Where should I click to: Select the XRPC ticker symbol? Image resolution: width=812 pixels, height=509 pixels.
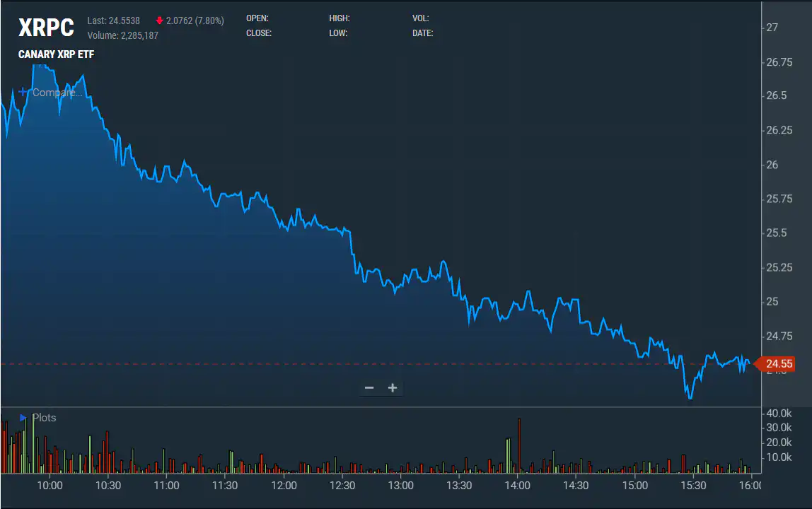46,28
